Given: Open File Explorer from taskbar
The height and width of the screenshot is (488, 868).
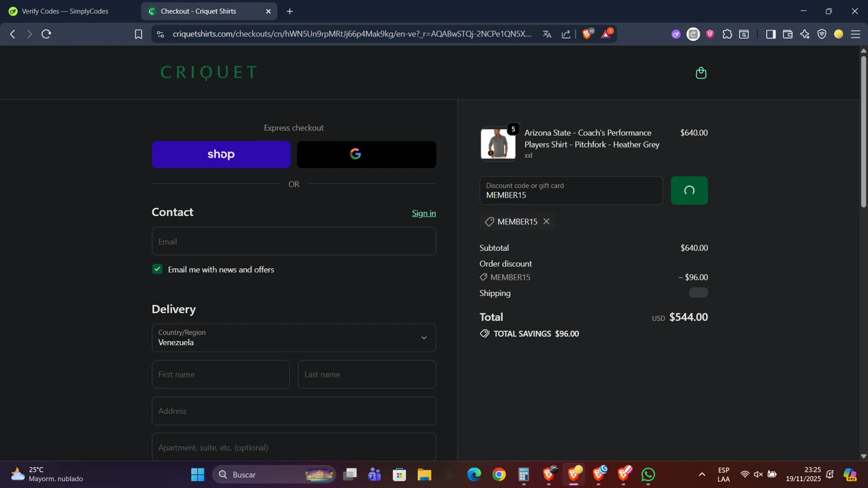Looking at the screenshot, I should (424, 475).
